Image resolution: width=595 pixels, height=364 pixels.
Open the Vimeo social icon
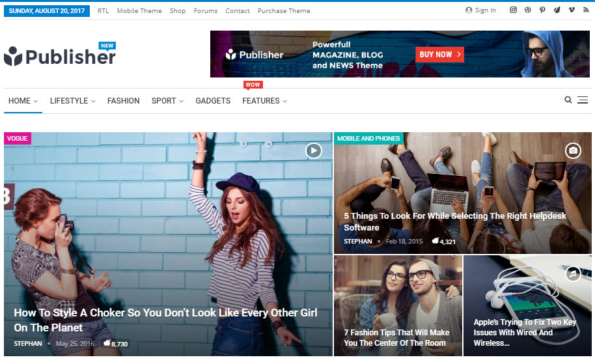tap(572, 10)
